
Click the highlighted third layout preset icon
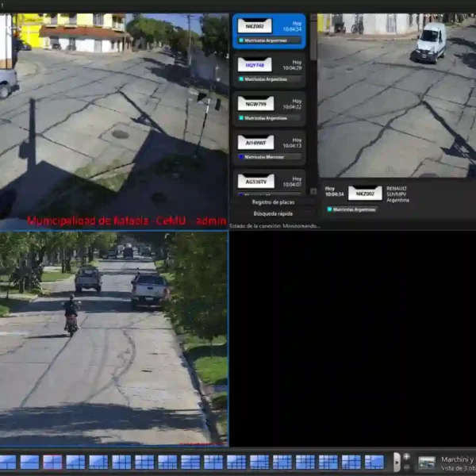click(x=52, y=462)
